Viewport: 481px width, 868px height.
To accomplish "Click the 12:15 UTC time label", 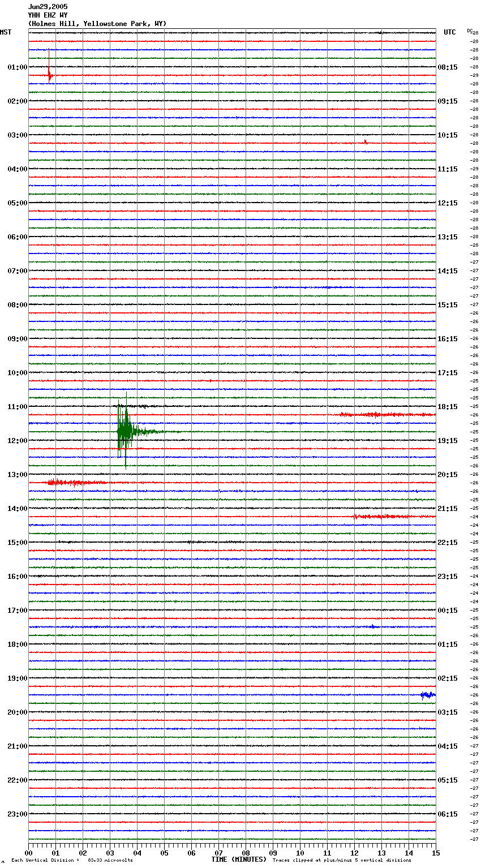I will (x=448, y=203).
